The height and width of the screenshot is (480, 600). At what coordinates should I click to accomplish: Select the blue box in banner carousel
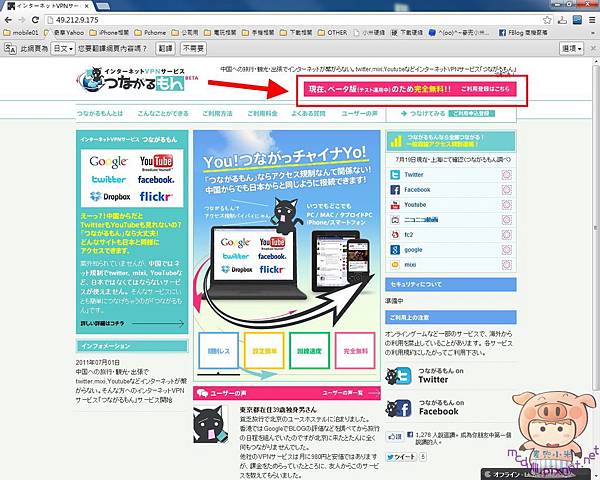[x=218, y=351]
